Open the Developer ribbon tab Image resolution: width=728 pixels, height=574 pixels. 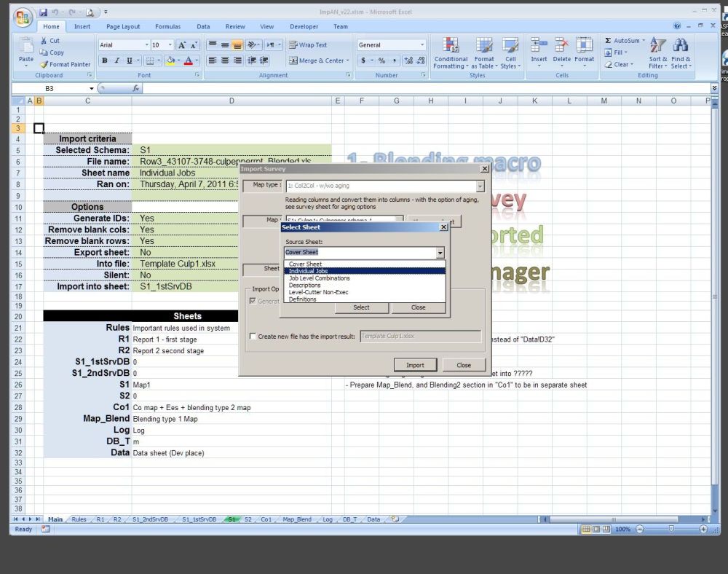pyautogui.click(x=304, y=27)
